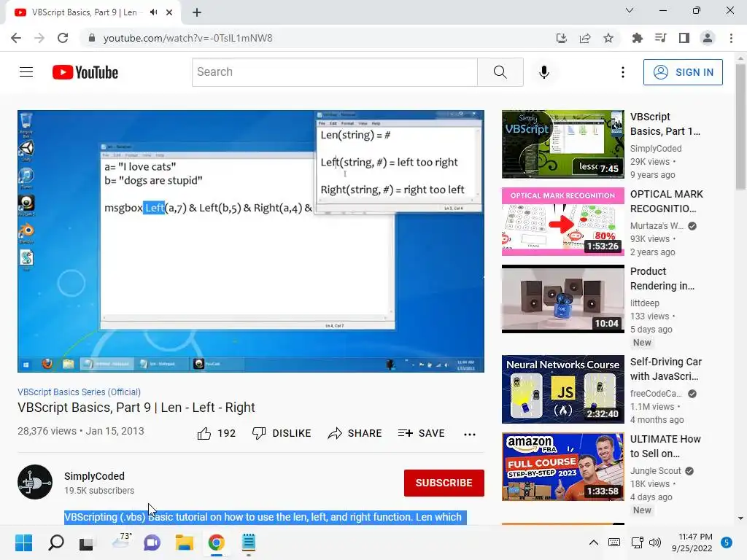Open VBScript Basics Part 1 thumbnail

click(562, 144)
